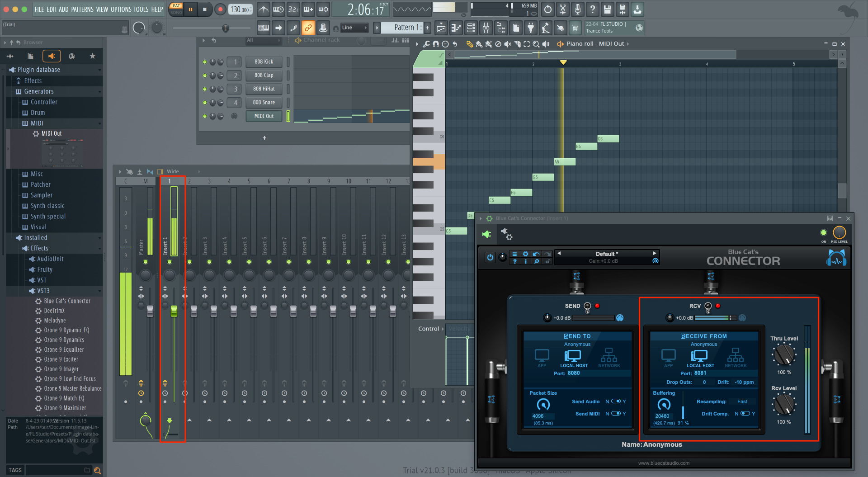Select the magnet snap tool in piano roll
868x477 pixels.
click(435, 44)
